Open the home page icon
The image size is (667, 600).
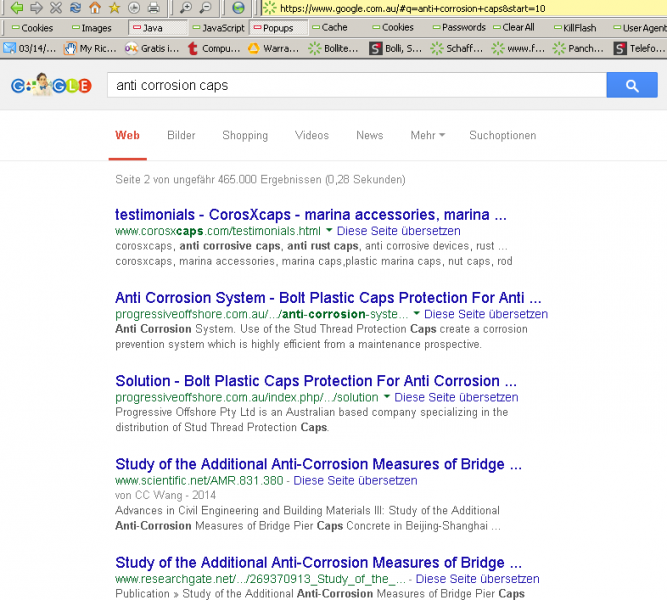[x=95, y=8]
